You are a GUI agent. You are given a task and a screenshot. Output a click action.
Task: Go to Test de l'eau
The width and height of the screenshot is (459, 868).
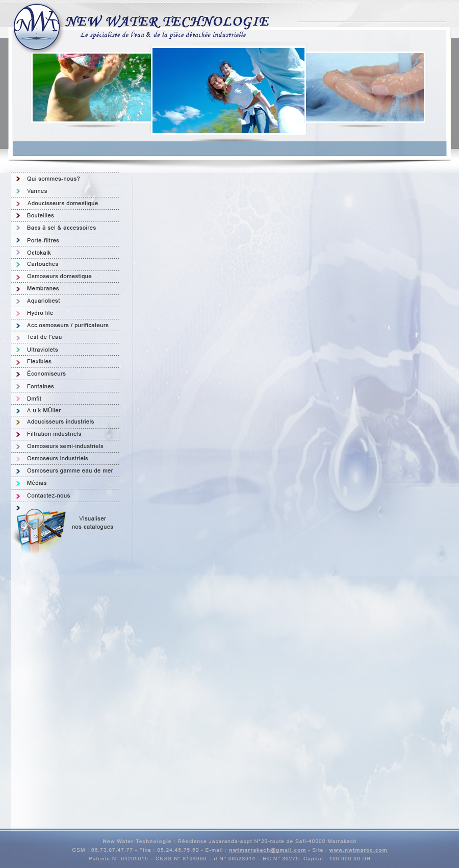(x=44, y=337)
